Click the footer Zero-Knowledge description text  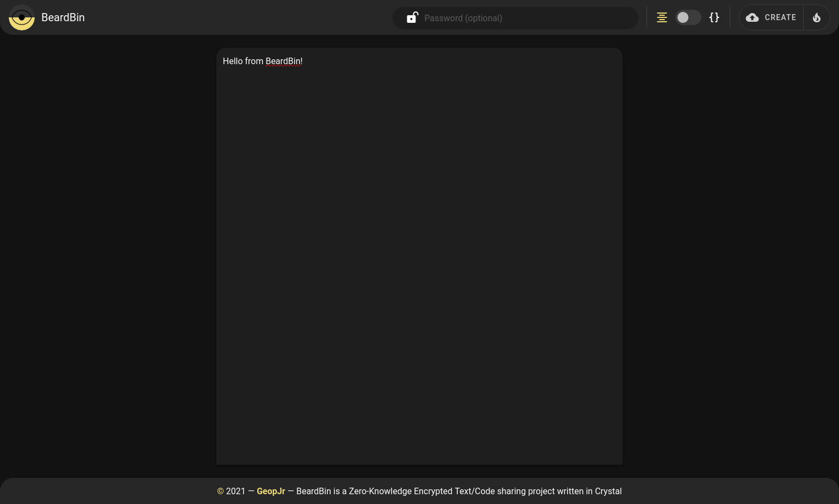click(x=459, y=491)
